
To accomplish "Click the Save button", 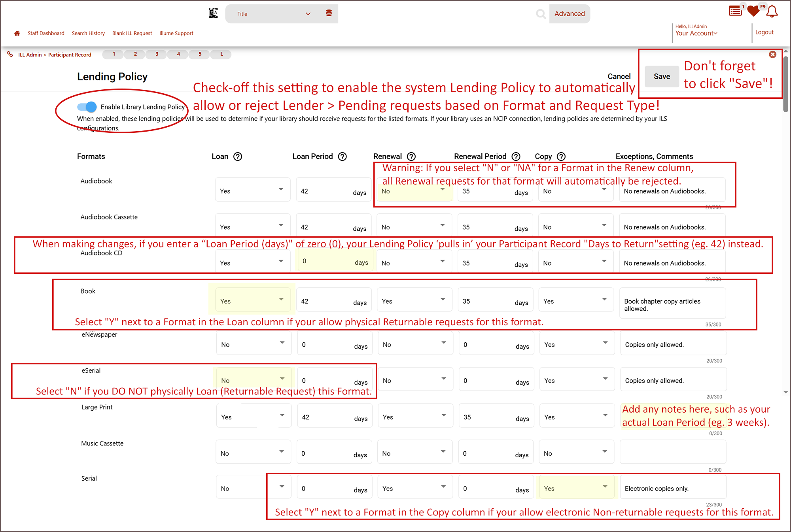I will click(662, 76).
